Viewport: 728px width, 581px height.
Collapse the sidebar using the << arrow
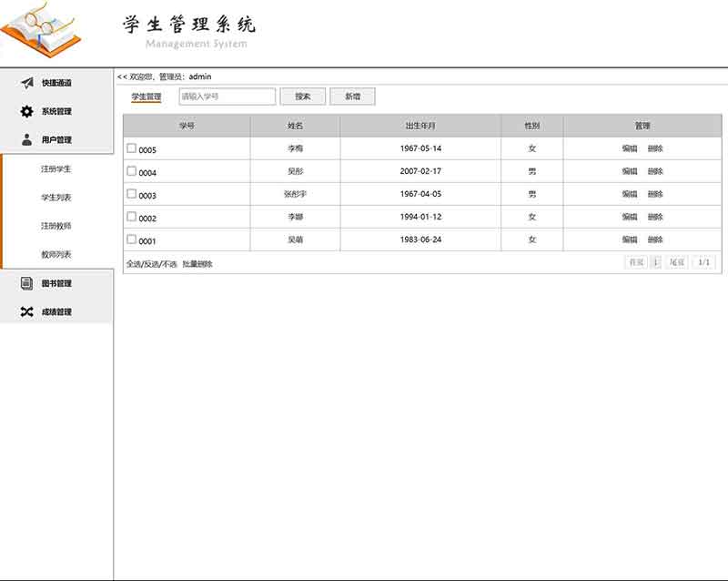[122, 76]
